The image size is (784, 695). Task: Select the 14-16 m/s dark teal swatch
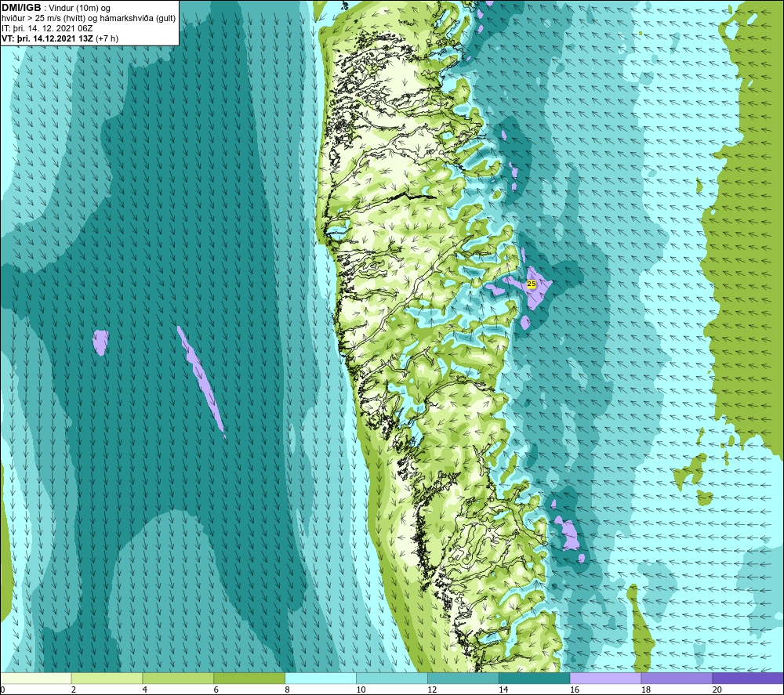[x=534, y=678]
